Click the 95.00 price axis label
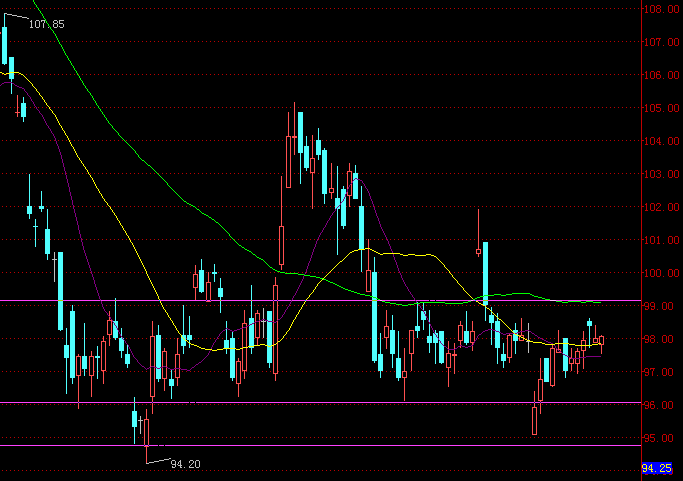This screenshot has width=683, height=481. click(x=661, y=438)
